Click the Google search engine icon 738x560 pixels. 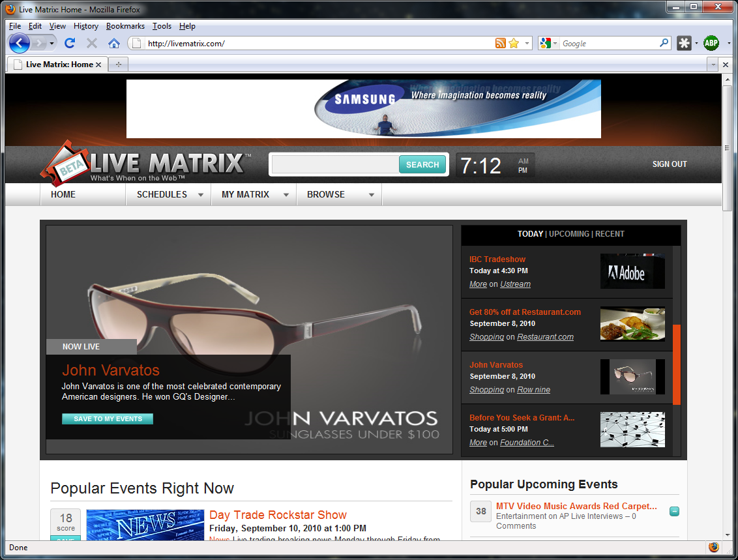[x=546, y=43]
